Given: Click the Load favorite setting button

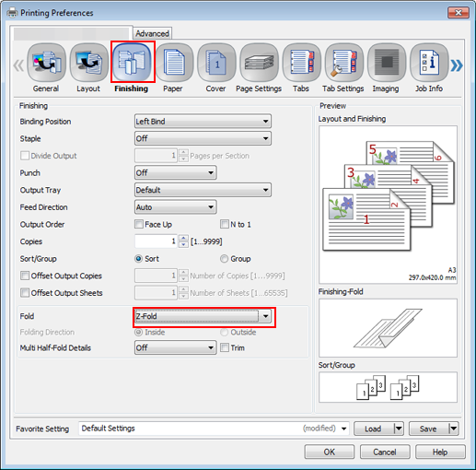Looking at the screenshot, I should click(373, 429).
